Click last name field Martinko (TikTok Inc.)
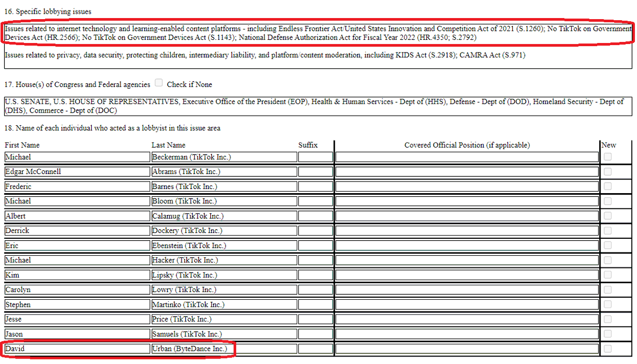Viewport: 637px width, 364px height. coord(224,305)
